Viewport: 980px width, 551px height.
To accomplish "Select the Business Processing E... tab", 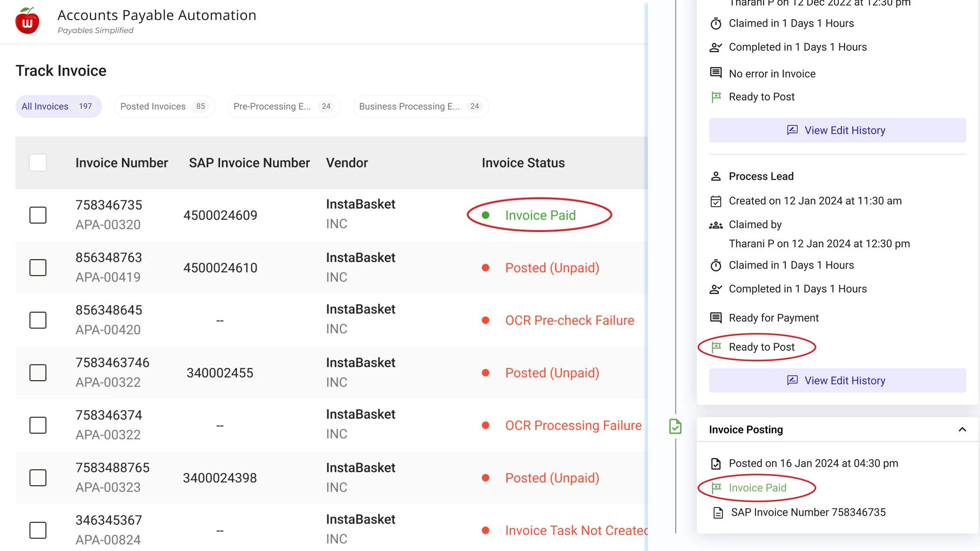I will [x=420, y=106].
